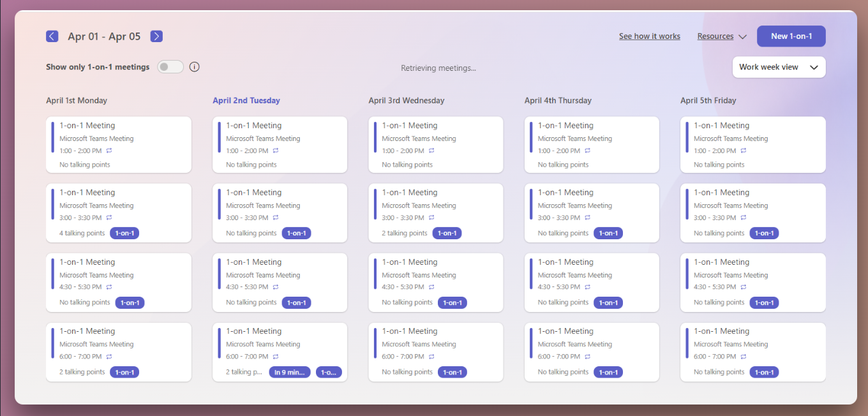
Task: Open the info tooltip beside the meetings toggle
Action: point(194,66)
